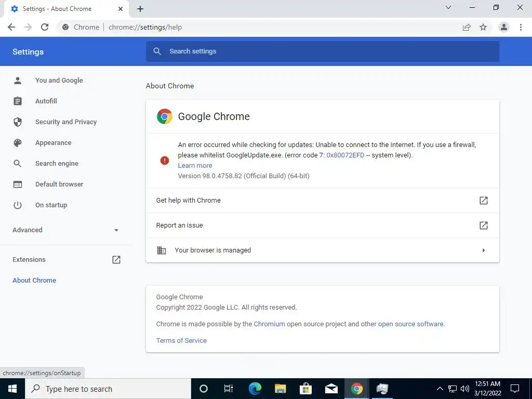This screenshot has width=532, height=399.
Task: Show hidden system tray icons
Action: tap(440, 389)
